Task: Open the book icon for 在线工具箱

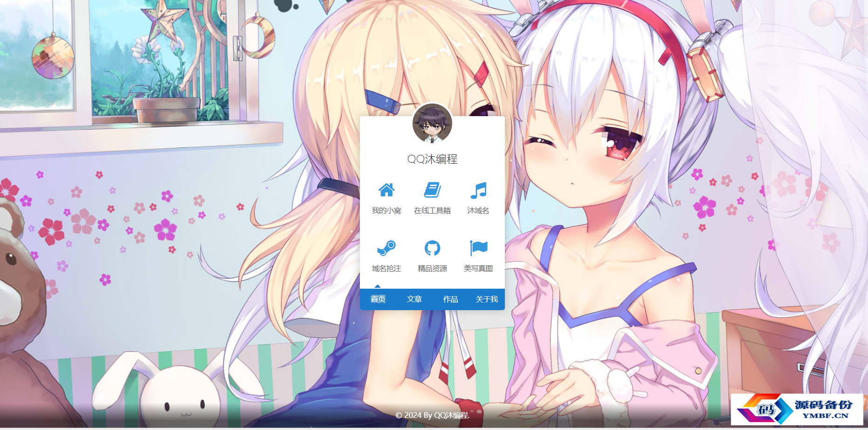Action: pos(432,190)
